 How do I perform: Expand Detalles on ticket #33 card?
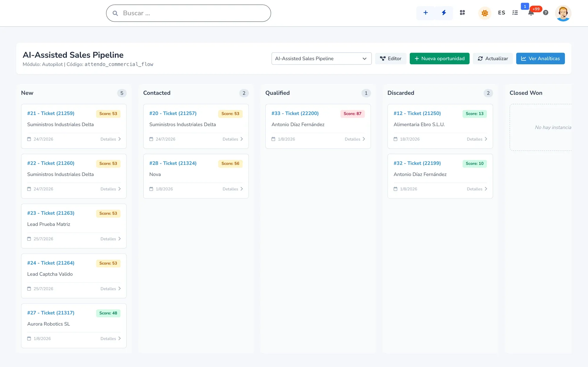[355, 139]
